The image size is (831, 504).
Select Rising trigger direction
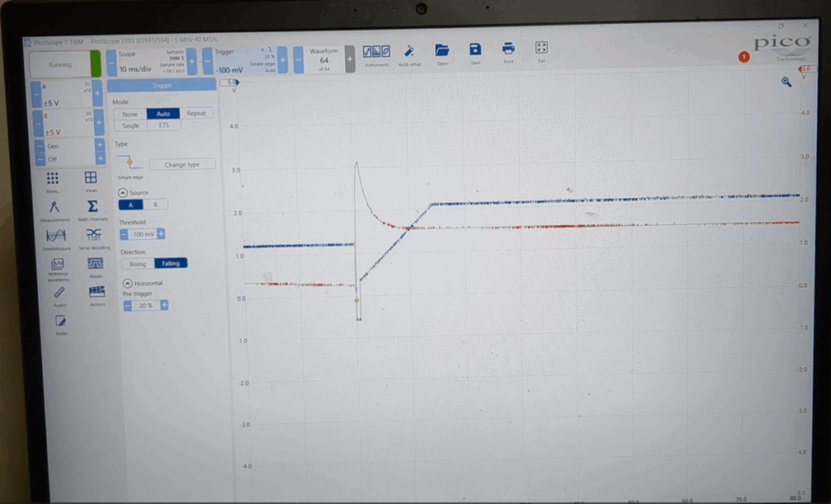coord(138,263)
